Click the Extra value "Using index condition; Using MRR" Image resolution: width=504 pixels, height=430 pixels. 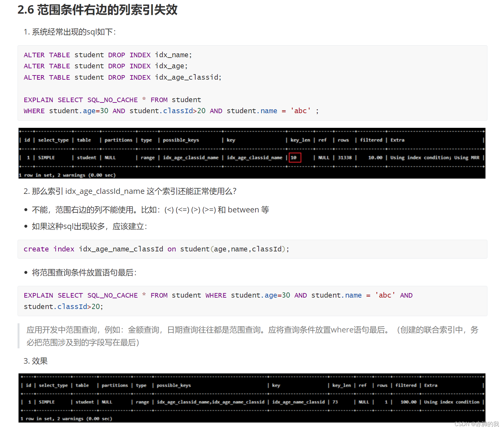pos(435,158)
